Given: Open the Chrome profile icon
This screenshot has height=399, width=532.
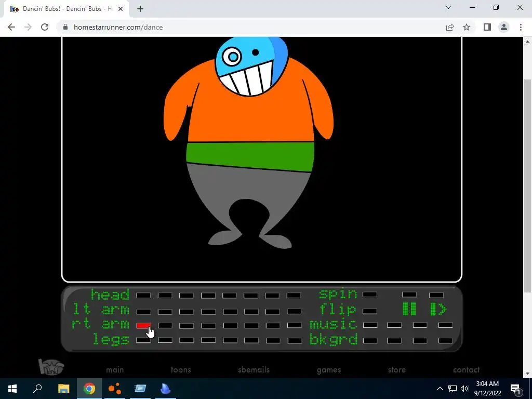Looking at the screenshot, I should click(x=504, y=27).
